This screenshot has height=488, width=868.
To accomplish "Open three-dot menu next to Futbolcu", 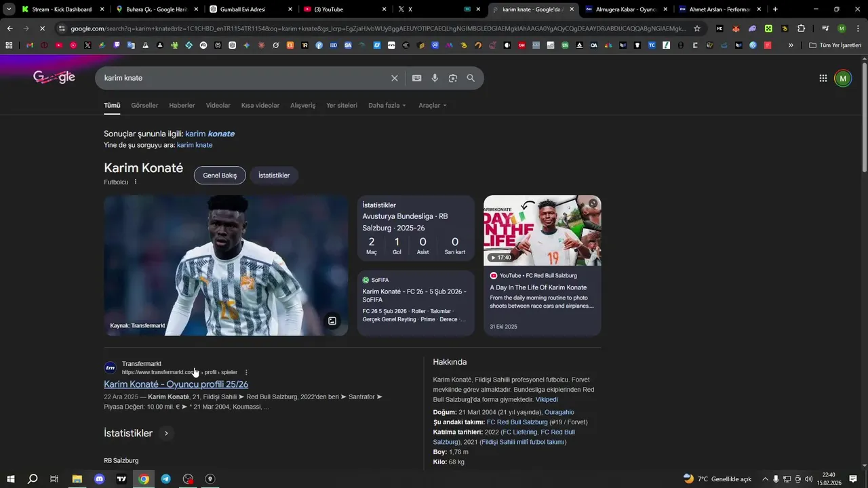I will coord(136,182).
